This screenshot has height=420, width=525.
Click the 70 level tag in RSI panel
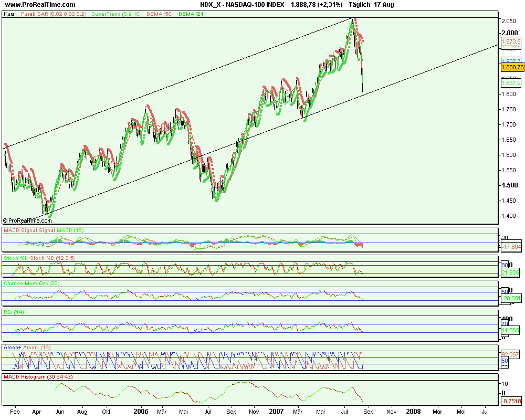(x=505, y=324)
